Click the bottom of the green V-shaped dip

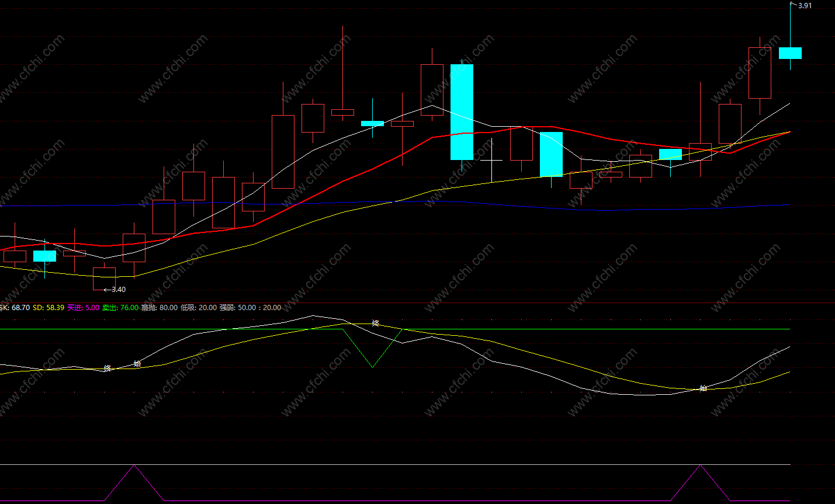pyautogui.click(x=372, y=367)
